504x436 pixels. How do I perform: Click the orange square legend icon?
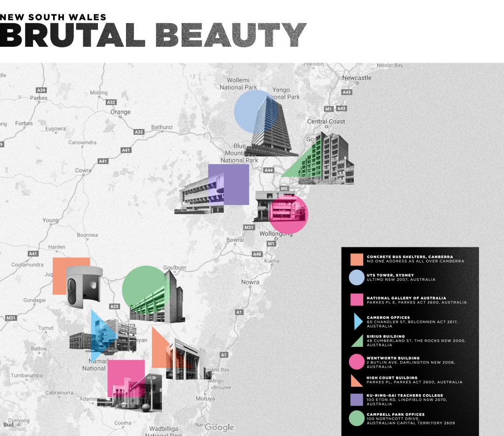tap(356, 259)
